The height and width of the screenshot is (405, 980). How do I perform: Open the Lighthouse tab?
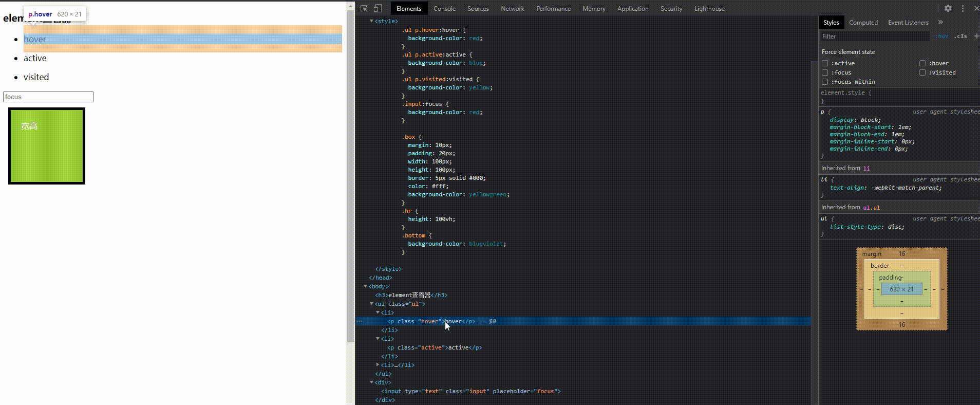click(x=709, y=9)
